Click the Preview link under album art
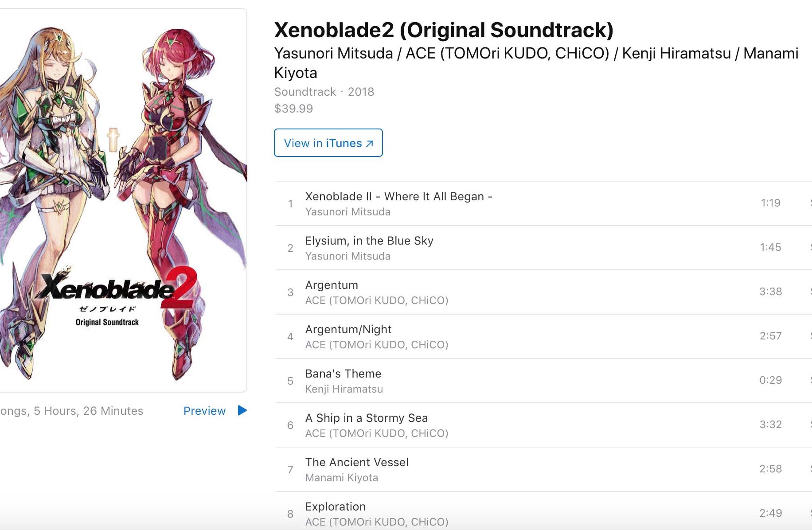This screenshot has width=812, height=530. point(204,411)
